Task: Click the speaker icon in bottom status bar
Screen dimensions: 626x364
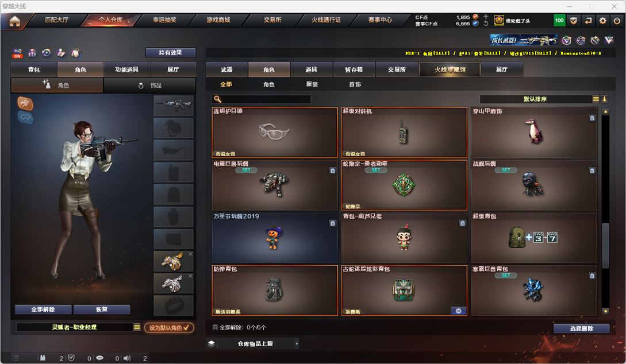Action: tap(127, 358)
